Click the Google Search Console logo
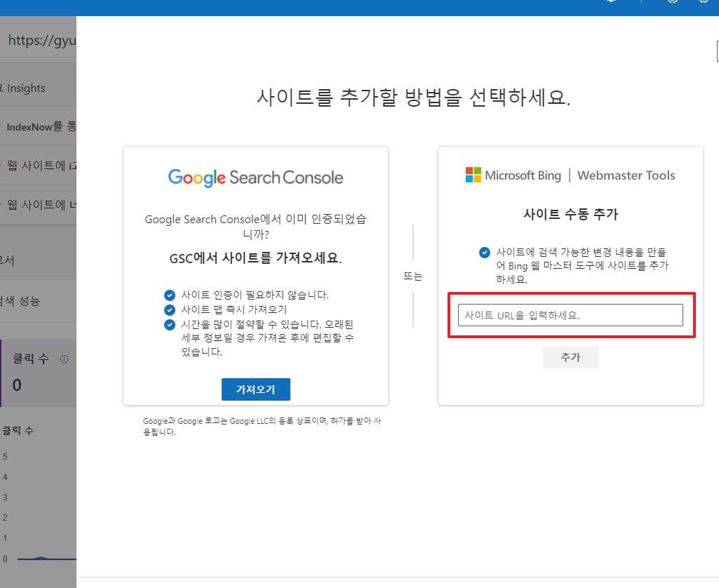This screenshot has width=719, height=588. tap(255, 177)
